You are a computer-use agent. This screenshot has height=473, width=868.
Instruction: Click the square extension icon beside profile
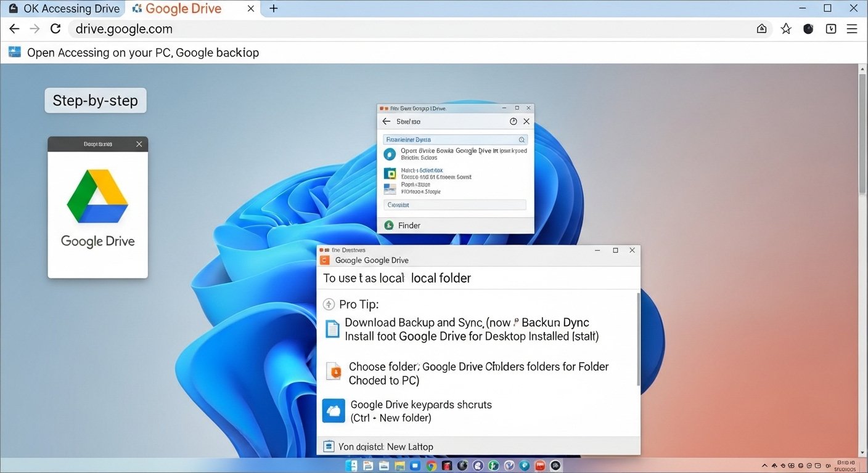[x=831, y=29]
